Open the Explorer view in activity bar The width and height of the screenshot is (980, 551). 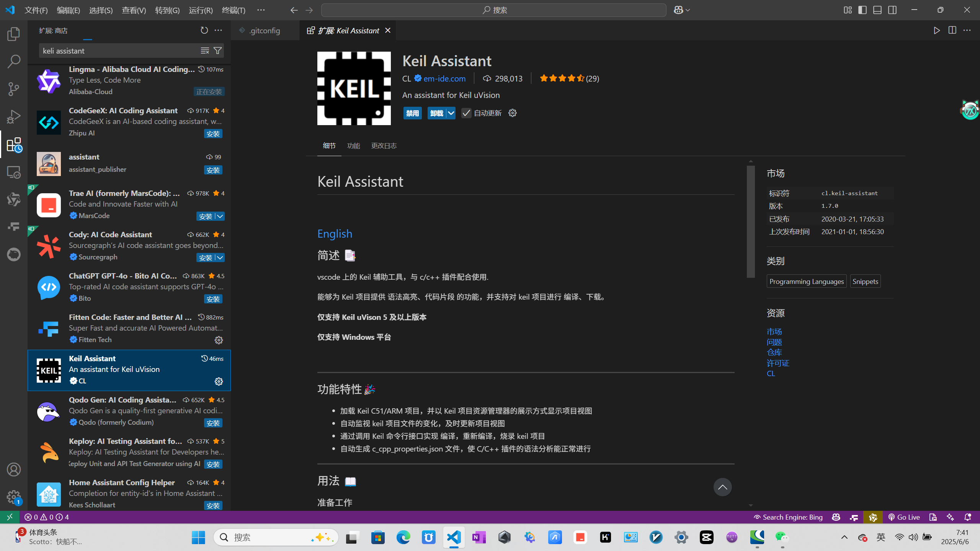click(x=14, y=34)
